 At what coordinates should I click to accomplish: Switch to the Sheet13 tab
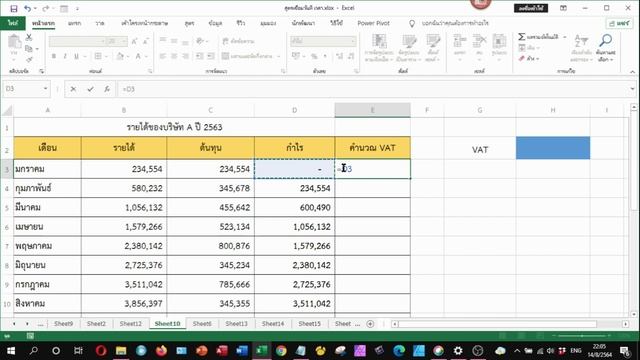tap(236, 324)
